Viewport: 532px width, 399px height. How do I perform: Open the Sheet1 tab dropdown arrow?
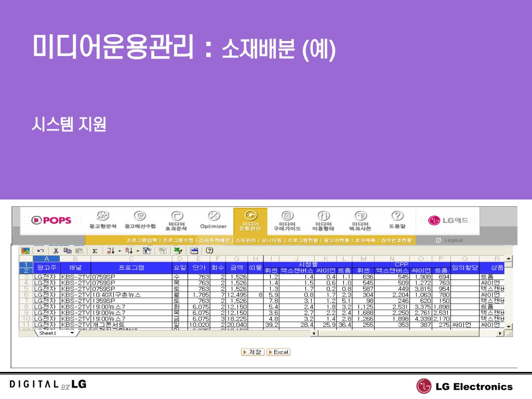(72, 333)
